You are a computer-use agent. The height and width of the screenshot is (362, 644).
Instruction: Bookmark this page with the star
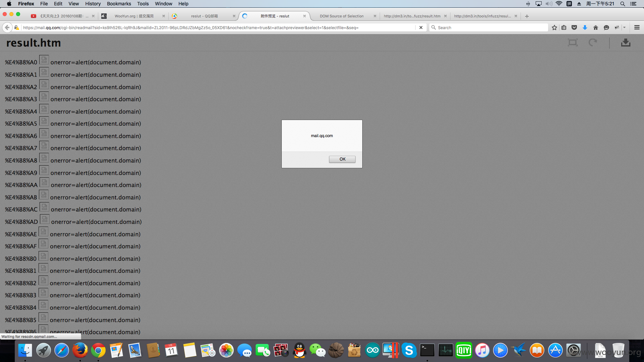[554, 27]
